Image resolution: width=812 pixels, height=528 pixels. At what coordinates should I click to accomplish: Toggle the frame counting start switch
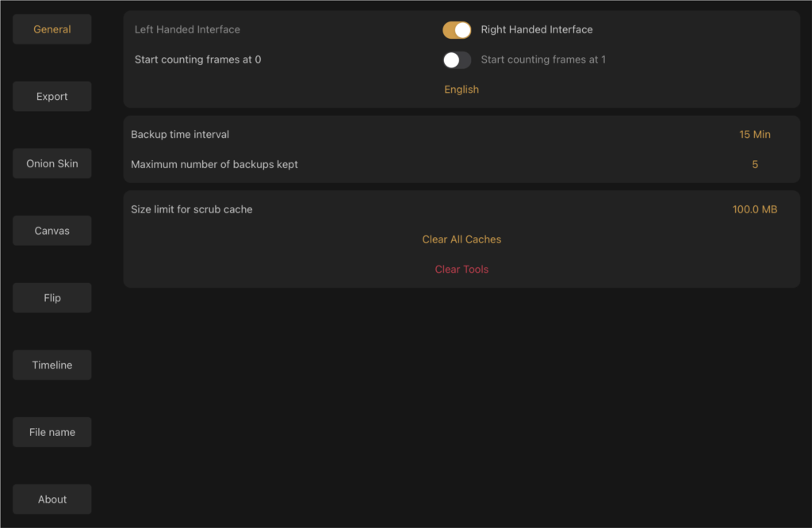457,60
